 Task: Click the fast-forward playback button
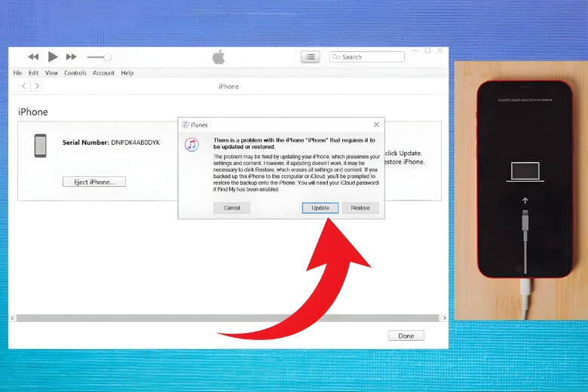click(x=72, y=57)
